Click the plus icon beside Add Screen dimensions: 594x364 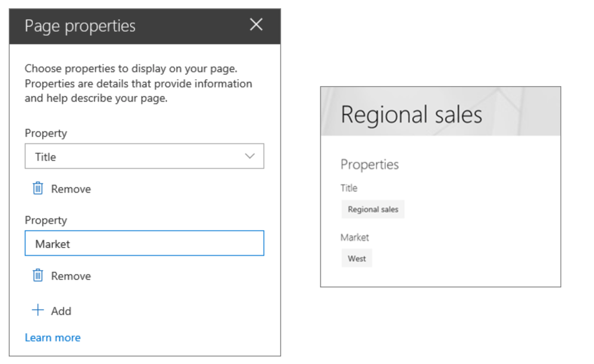click(x=37, y=310)
